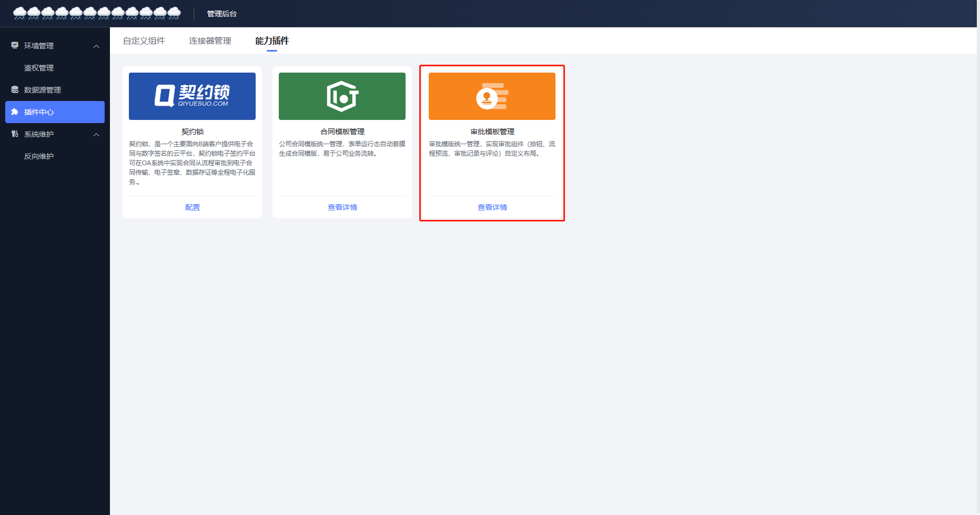The image size is (980, 515).
Task: Click the 环境管理 monitor icon in sidebar
Action: pyautogui.click(x=15, y=46)
